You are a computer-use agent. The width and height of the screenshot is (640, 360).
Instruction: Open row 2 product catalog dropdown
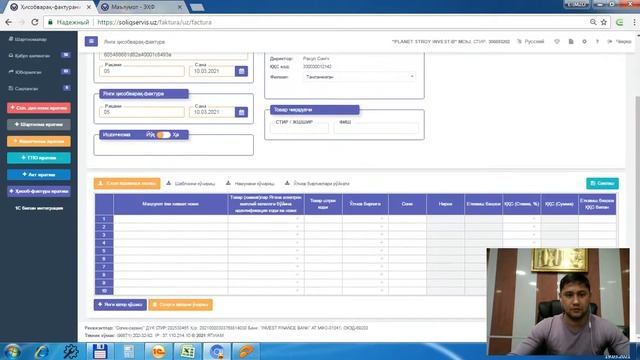point(297,227)
